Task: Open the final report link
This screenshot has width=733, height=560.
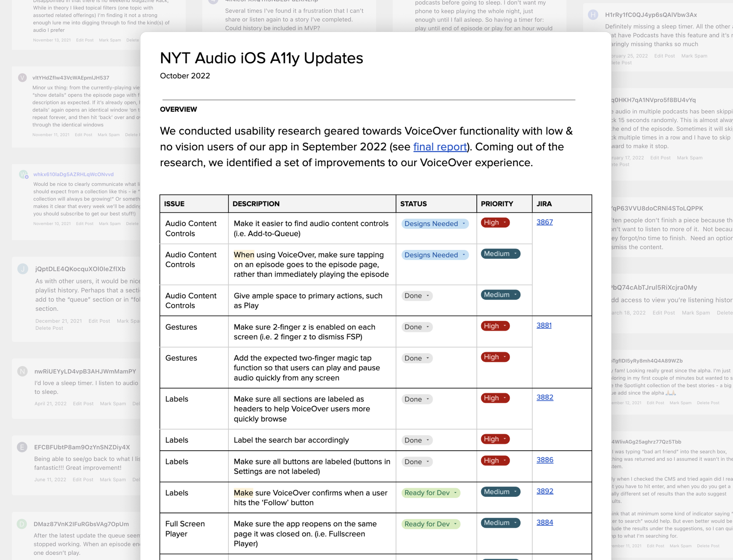Action: tap(440, 147)
